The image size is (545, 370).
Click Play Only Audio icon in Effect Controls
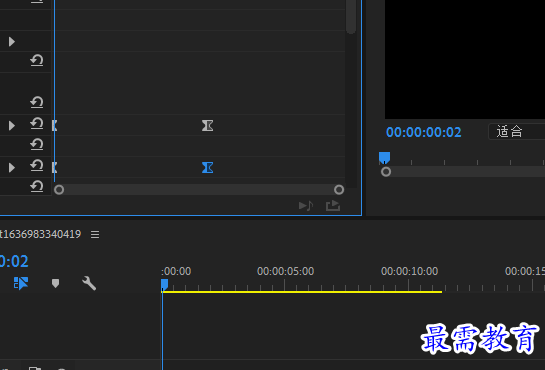tap(306, 206)
